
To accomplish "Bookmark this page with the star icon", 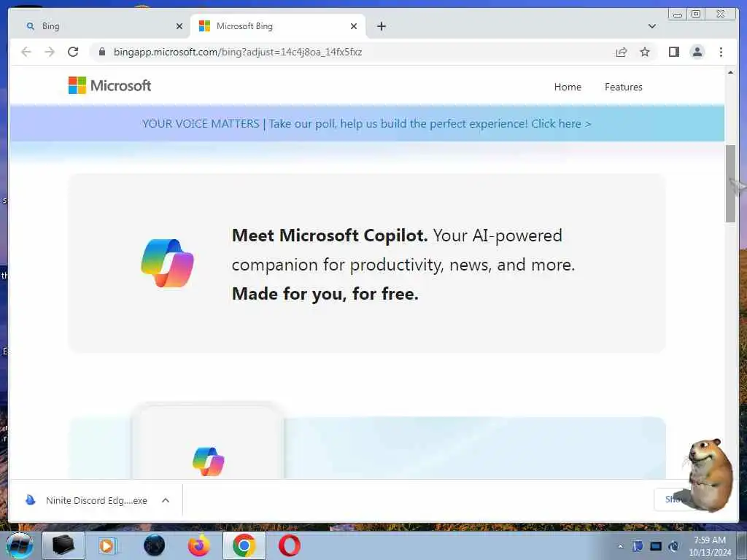I will (645, 52).
